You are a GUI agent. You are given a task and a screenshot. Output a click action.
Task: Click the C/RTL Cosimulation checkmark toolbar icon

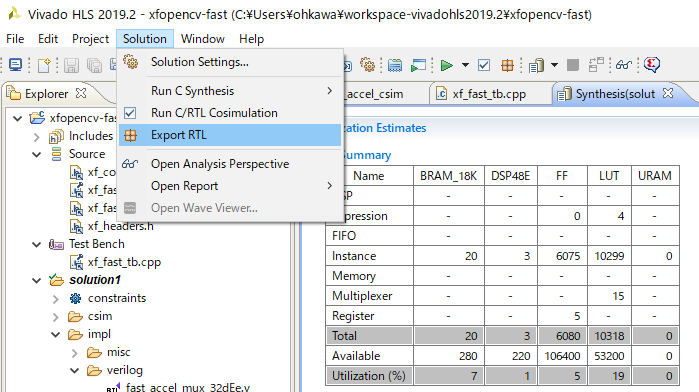pos(484,66)
